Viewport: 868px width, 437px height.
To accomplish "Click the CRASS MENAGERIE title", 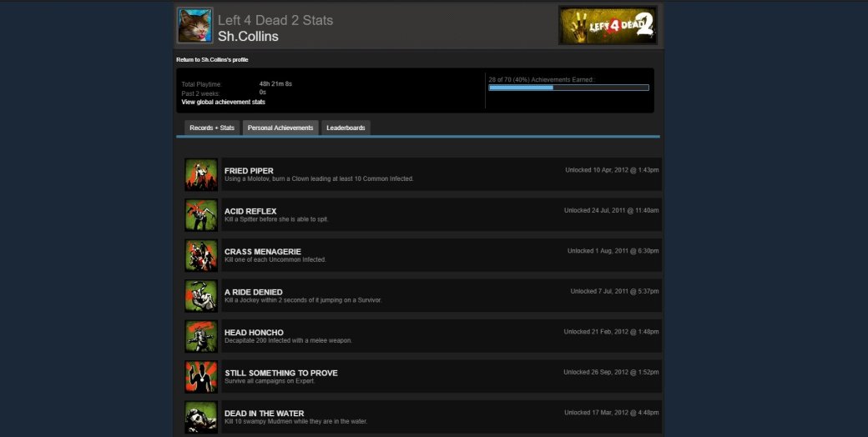I will [262, 252].
